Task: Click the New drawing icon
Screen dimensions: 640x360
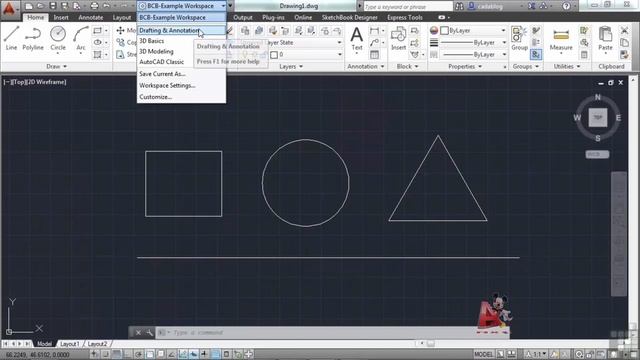Action: [x=29, y=6]
